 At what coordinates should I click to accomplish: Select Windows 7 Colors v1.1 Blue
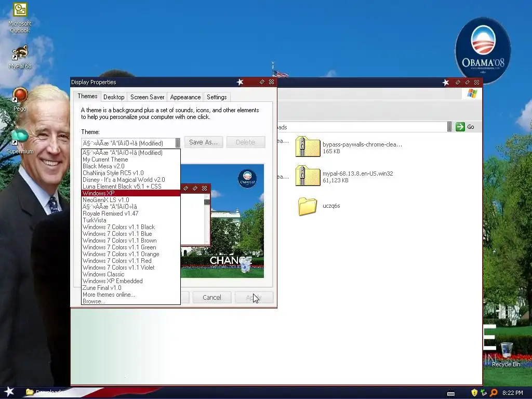131,234
